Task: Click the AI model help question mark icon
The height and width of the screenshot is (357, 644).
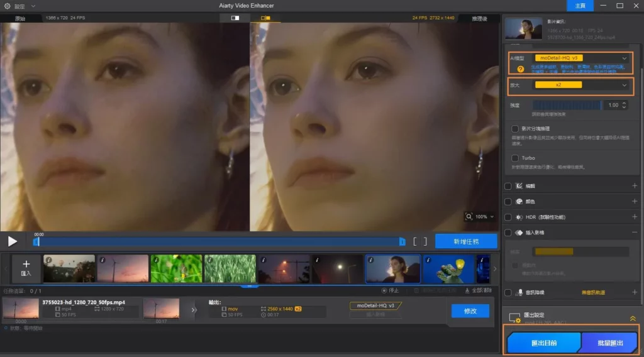Action: click(521, 69)
